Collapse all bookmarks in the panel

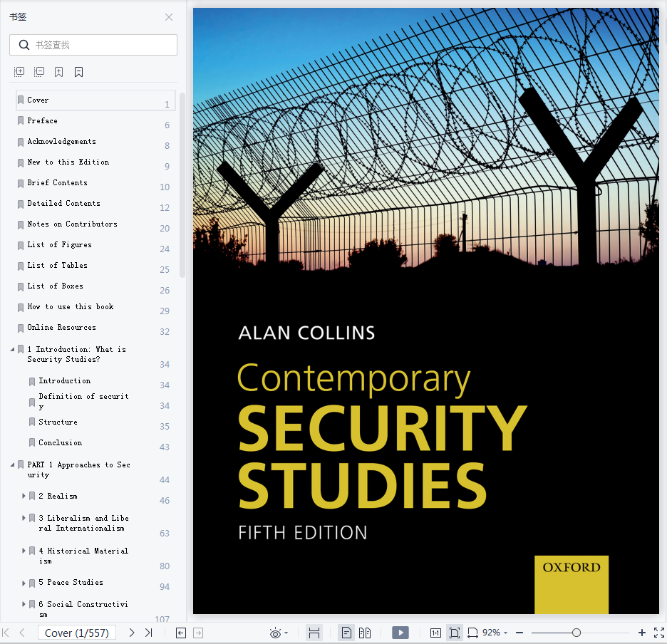coord(39,71)
